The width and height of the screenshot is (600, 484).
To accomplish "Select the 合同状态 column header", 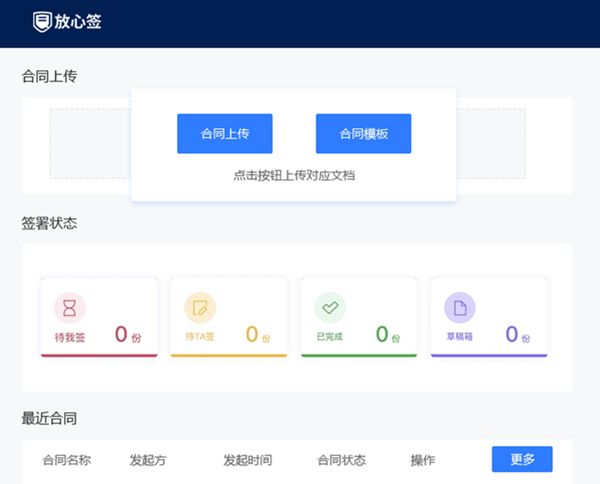I will point(341,460).
